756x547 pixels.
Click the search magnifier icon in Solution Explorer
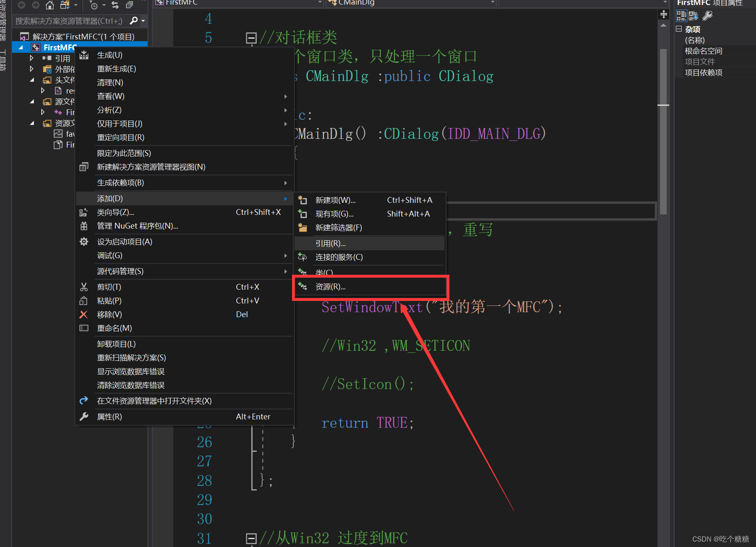(134, 20)
